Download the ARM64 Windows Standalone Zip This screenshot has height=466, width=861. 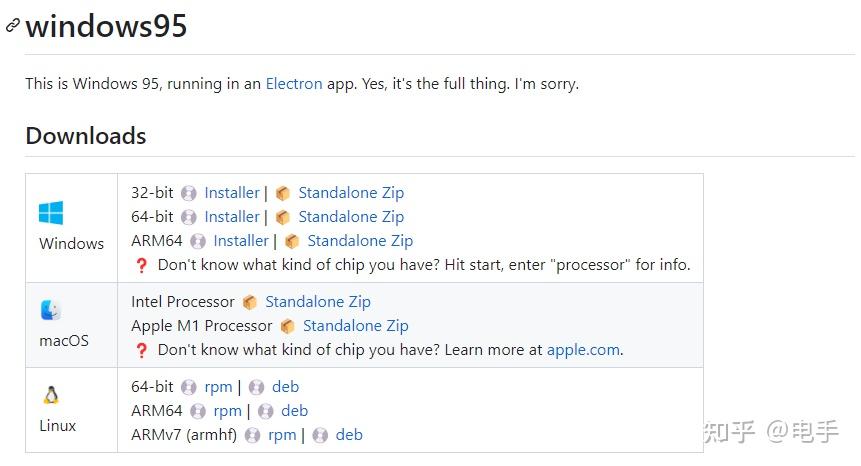360,241
